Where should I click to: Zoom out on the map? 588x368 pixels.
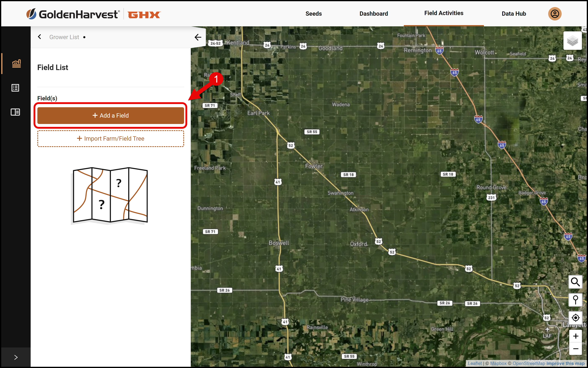pyautogui.click(x=575, y=349)
